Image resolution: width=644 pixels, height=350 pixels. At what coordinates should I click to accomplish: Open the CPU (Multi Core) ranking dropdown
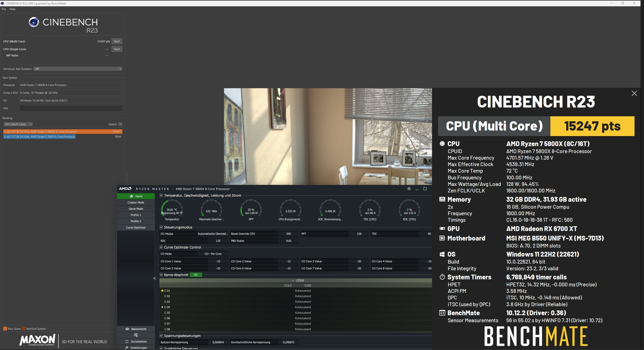18,124
